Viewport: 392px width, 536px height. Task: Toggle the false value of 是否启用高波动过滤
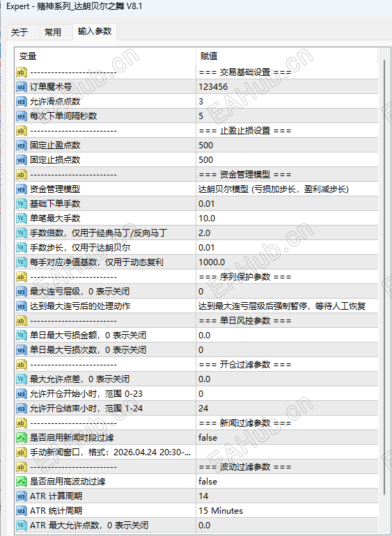[207, 482]
